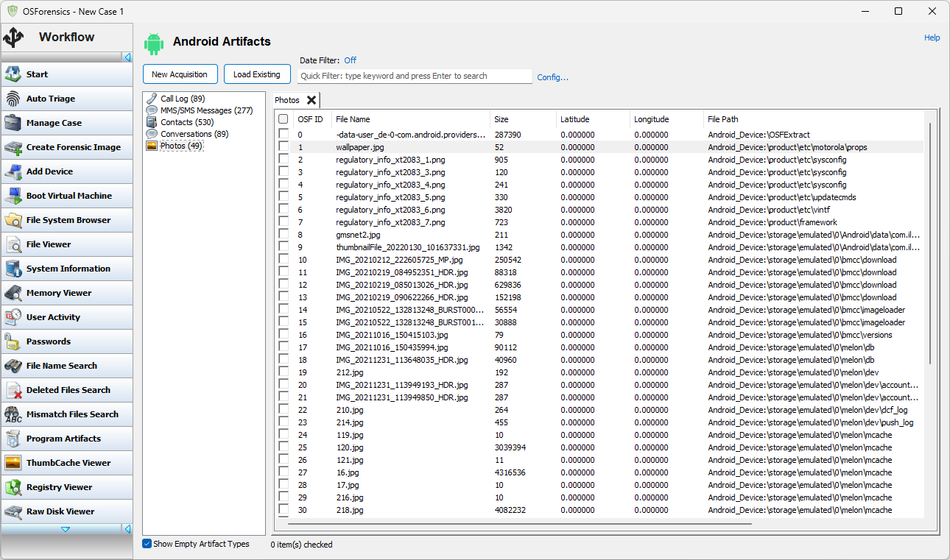Click the blue down arrow below workflow list
The image size is (950, 560).
click(x=66, y=529)
